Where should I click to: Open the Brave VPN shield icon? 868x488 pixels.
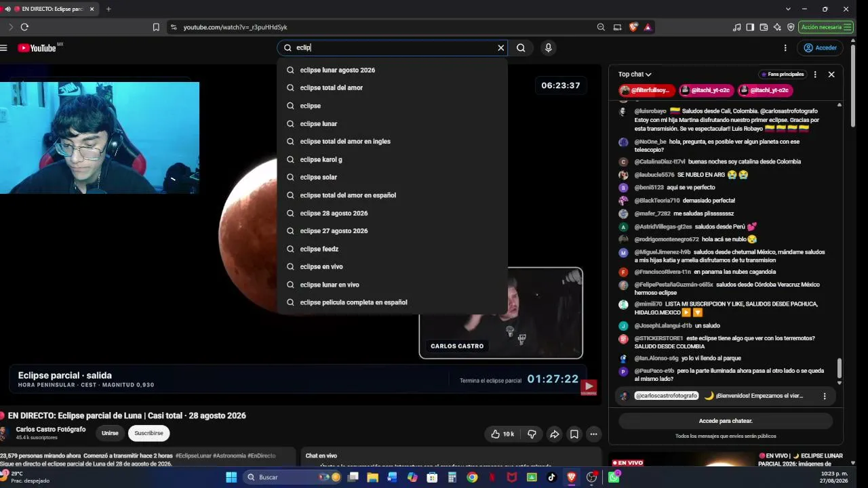[791, 27]
